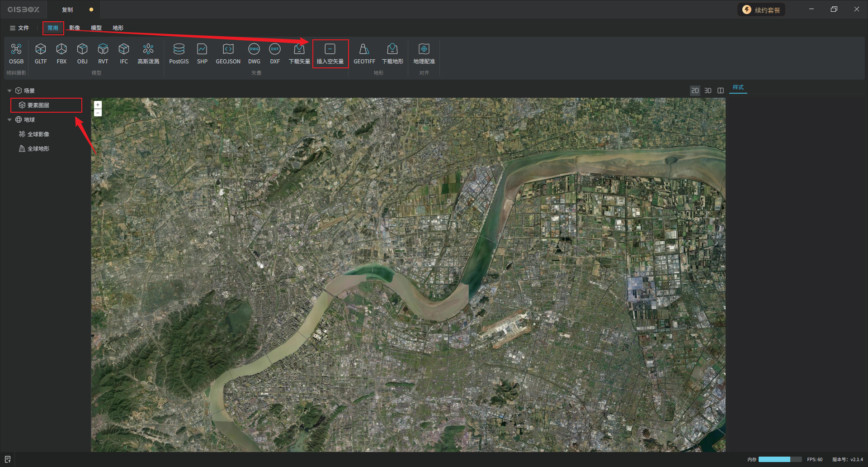Launch the 地理配准 alignment tool
This screenshot has height=467, width=868.
click(x=424, y=53)
